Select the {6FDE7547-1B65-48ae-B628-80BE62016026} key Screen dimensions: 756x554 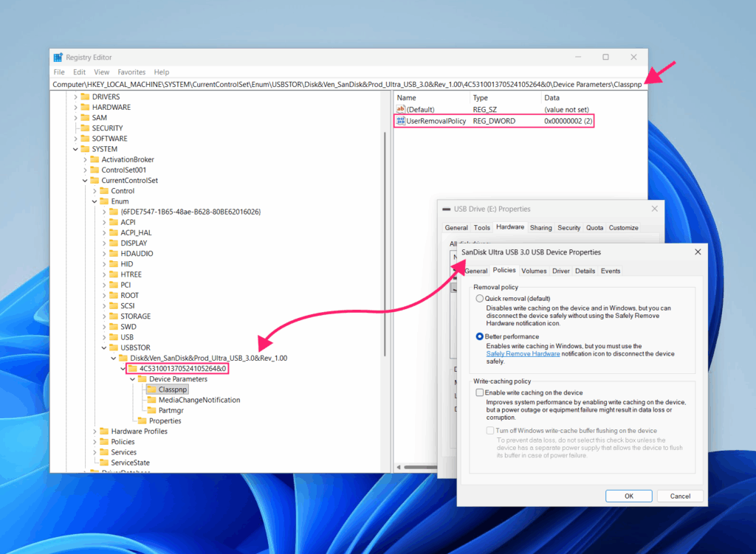tap(190, 212)
